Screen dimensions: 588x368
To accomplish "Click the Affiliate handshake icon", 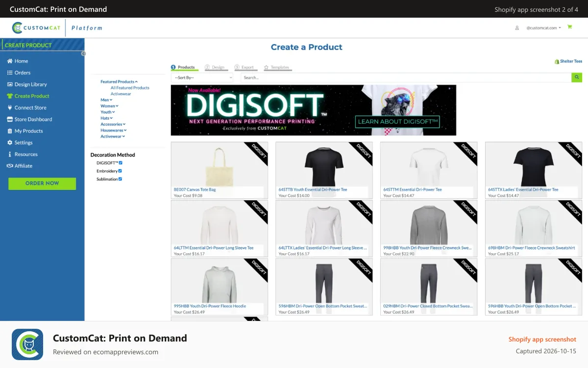I will click(x=10, y=166).
